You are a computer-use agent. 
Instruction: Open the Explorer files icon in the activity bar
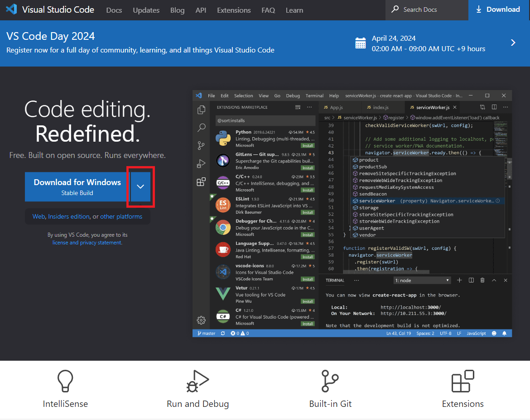202,110
